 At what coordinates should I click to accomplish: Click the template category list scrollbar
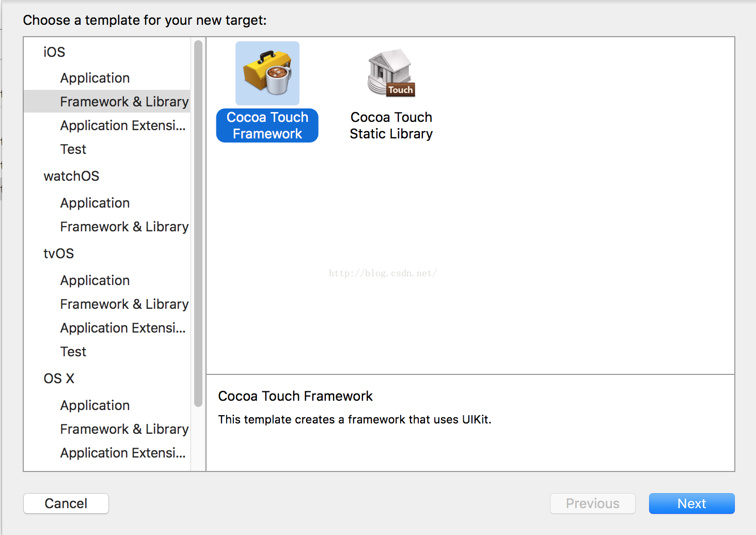click(x=198, y=224)
